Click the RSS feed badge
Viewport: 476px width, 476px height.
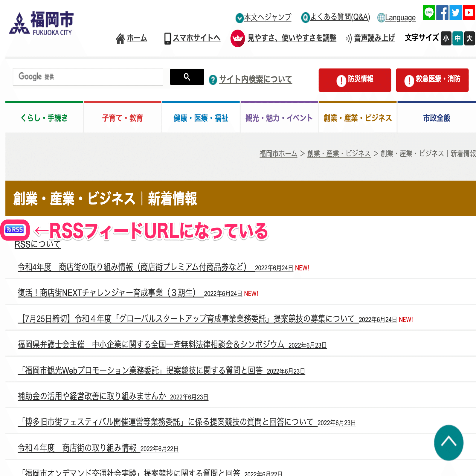coord(15,230)
